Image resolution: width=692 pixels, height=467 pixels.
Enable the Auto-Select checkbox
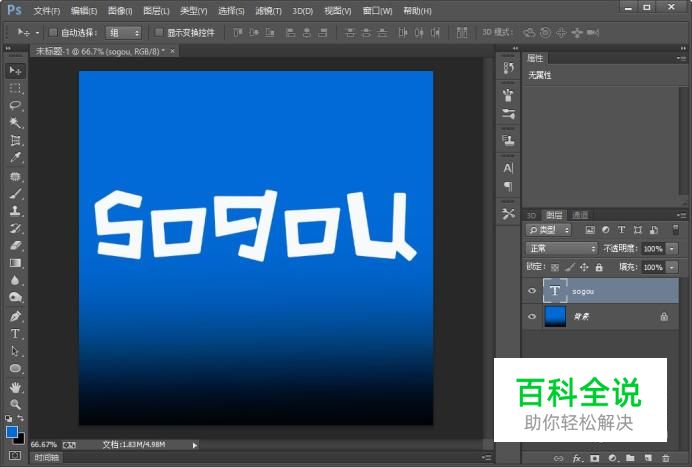pos(53,32)
